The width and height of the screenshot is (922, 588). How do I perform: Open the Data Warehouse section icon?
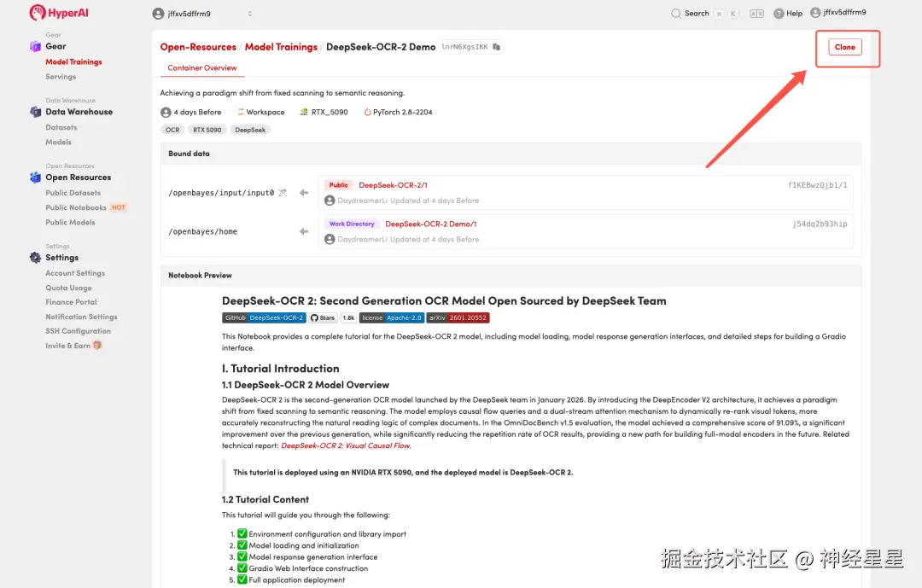tap(35, 112)
